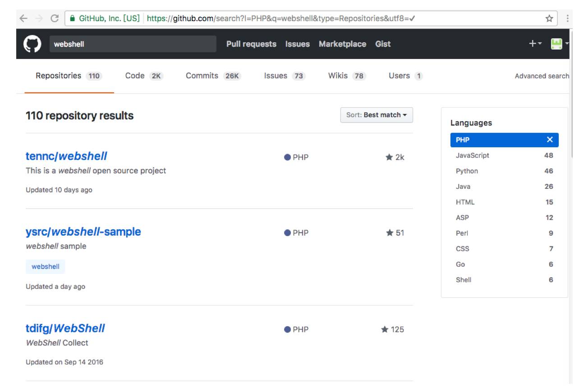Open the GitHub Octocat home logo
This screenshot has width=579, height=392.
coord(32,44)
